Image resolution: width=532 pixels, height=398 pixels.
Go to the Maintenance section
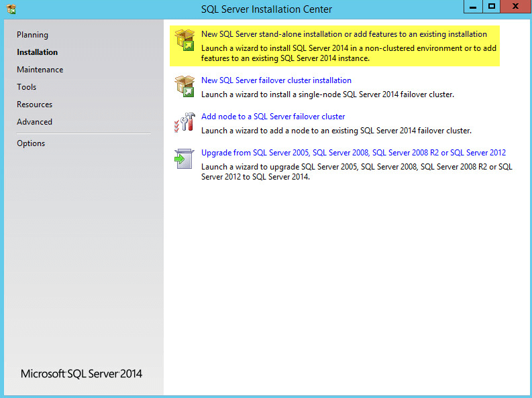coord(40,70)
